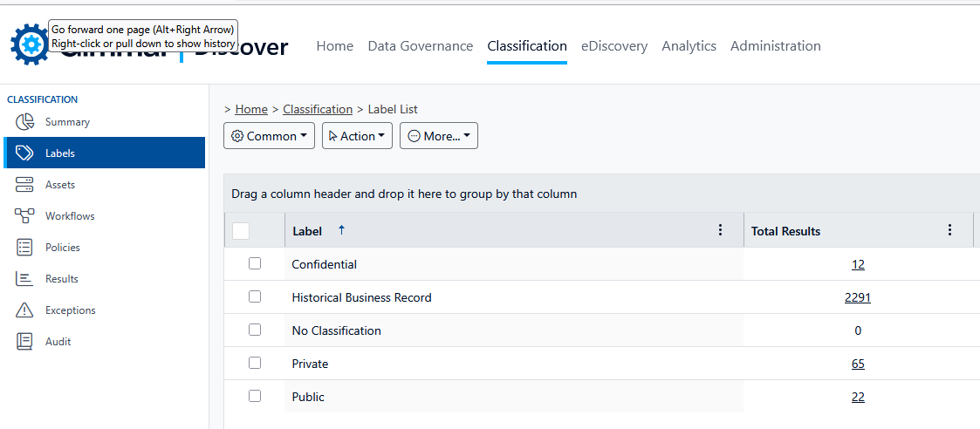Open the Action dropdown menu
Image resolution: width=980 pixels, height=429 pixels.
357,136
